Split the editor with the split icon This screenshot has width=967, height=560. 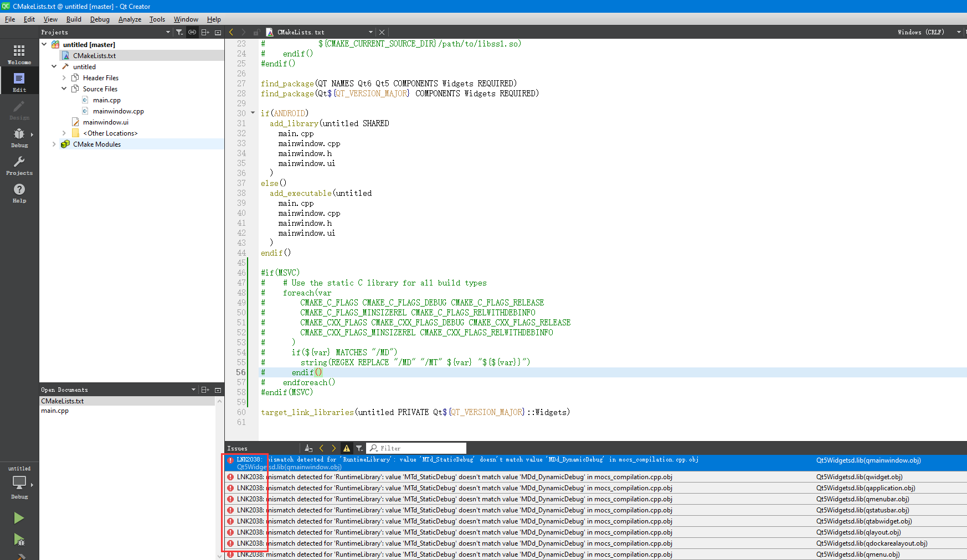coord(205,32)
